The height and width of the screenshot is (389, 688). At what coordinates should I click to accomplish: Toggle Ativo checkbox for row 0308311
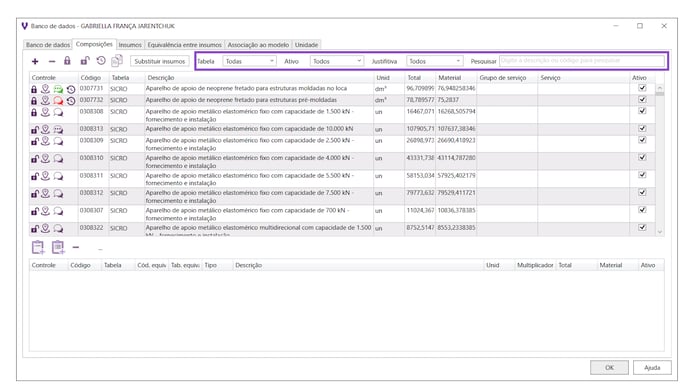[x=642, y=175]
